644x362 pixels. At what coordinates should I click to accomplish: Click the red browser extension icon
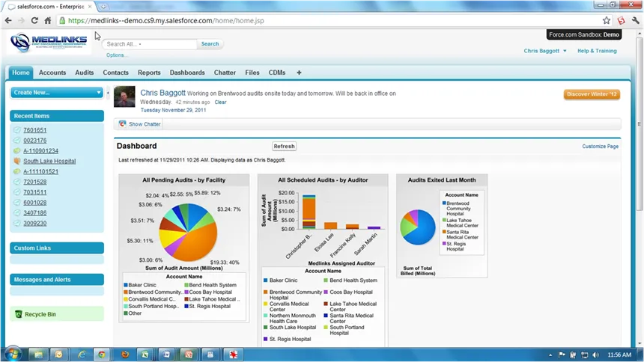pos(621,20)
